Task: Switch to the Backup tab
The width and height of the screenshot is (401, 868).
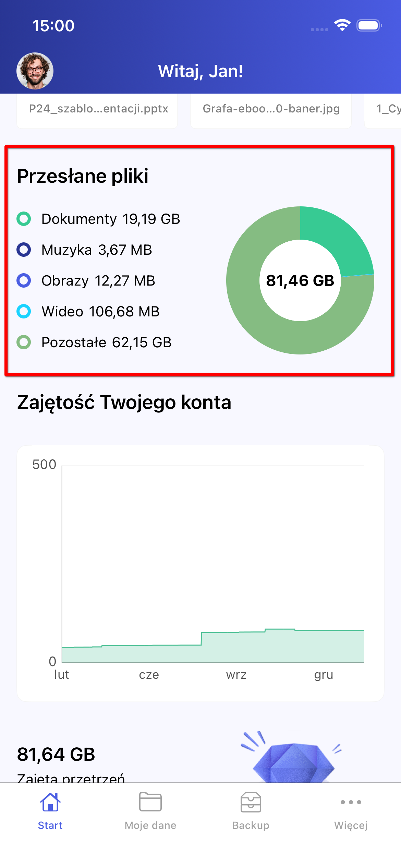Action: (x=251, y=803)
